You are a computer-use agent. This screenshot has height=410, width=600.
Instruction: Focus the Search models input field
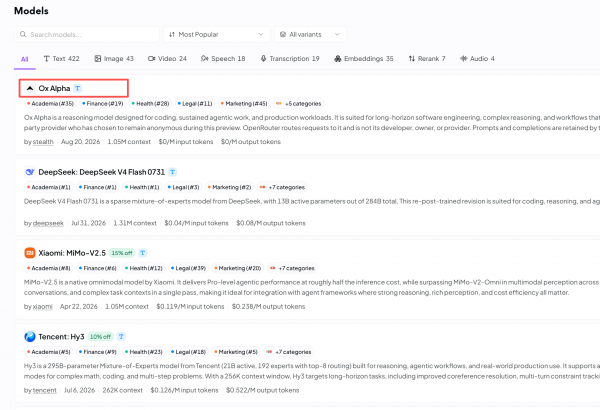[87, 34]
